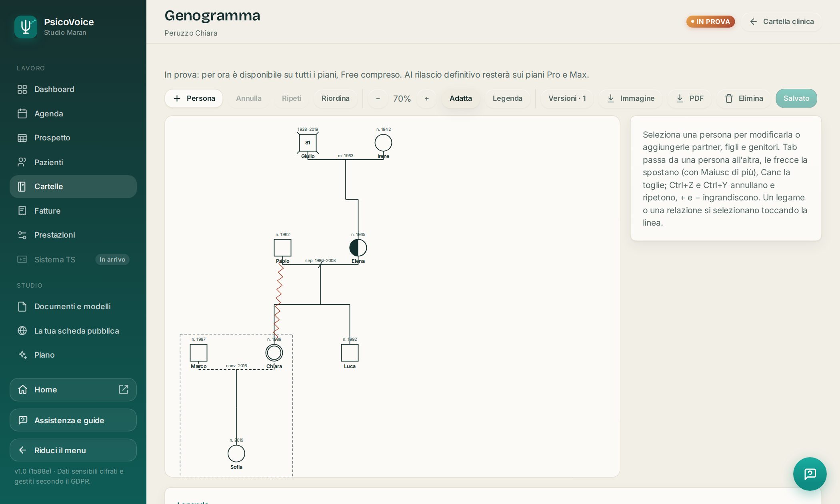This screenshot has width=840, height=504.
Task: Open the Versioni · 1 list
Action: (567, 98)
